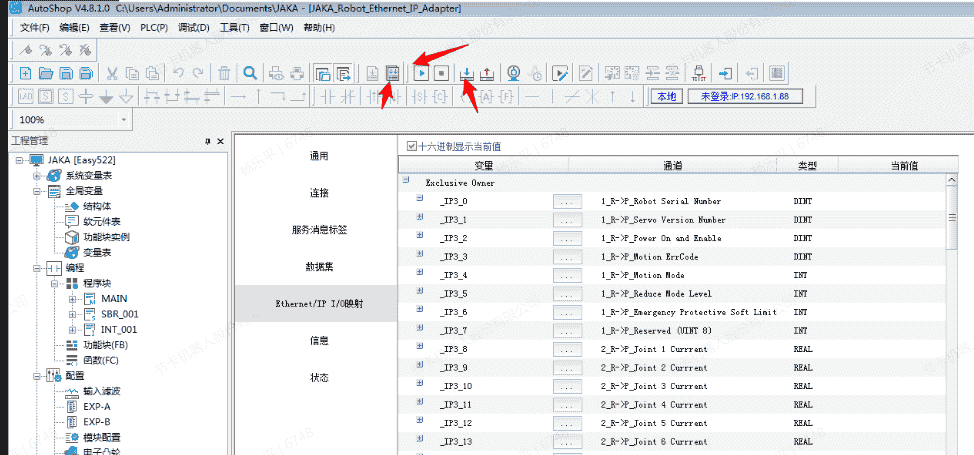Open the PLC(P) menu

point(154,27)
